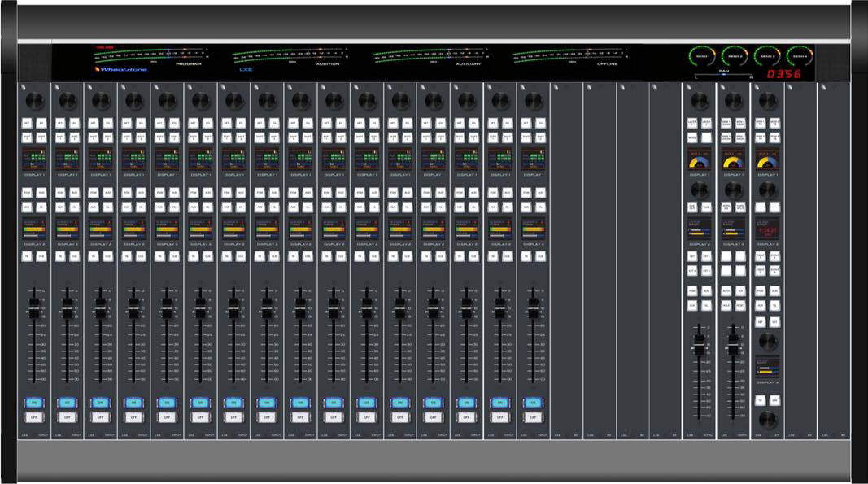The width and height of the screenshot is (868, 484).
Task: Click the Wheatstone logo in meter bridge
Action: coord(121,70)
